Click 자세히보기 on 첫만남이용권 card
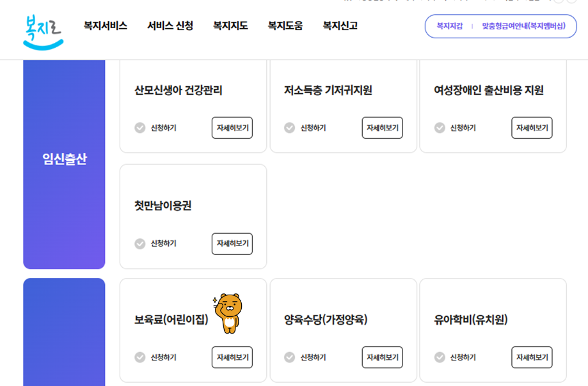The image size is (588, 386). [232, 243]
